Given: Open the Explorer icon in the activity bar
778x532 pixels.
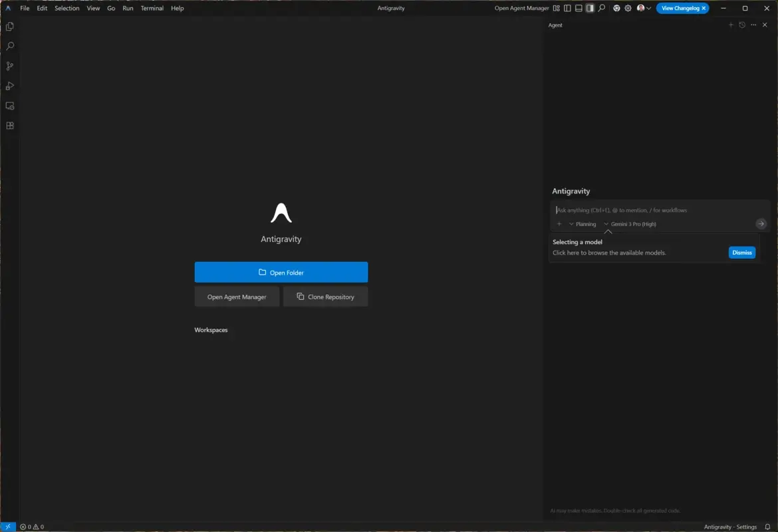Looking at the screenshot, I should (9, 26).
